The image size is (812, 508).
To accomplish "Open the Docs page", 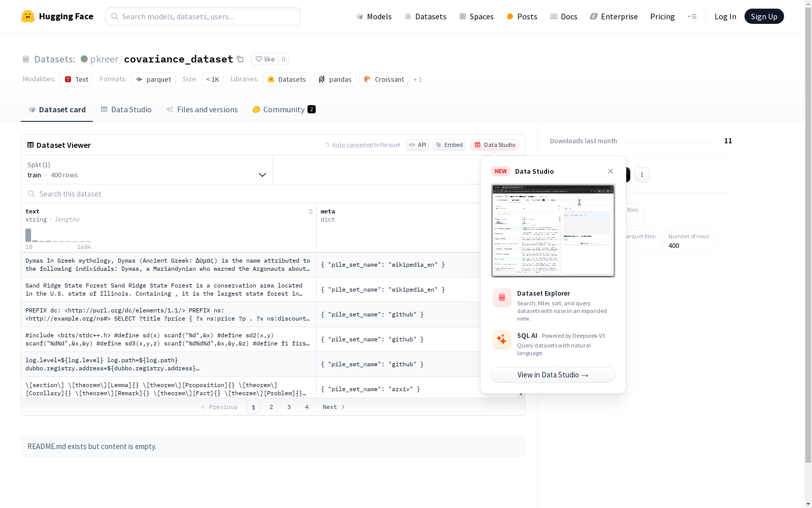I will click(564, 16).
